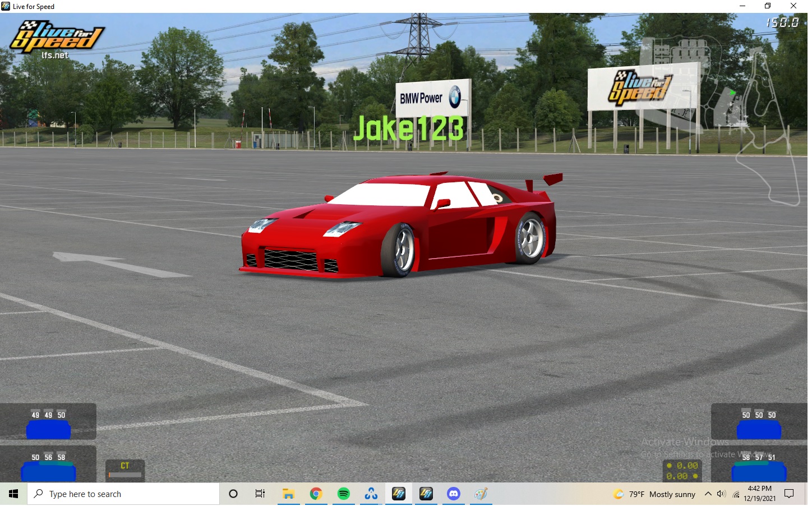
Task: Show hidden system tray icons
Action: 708,494
